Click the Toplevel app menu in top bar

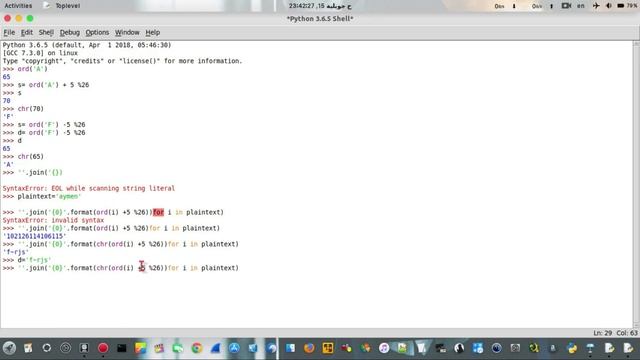[x=63, y=6]
